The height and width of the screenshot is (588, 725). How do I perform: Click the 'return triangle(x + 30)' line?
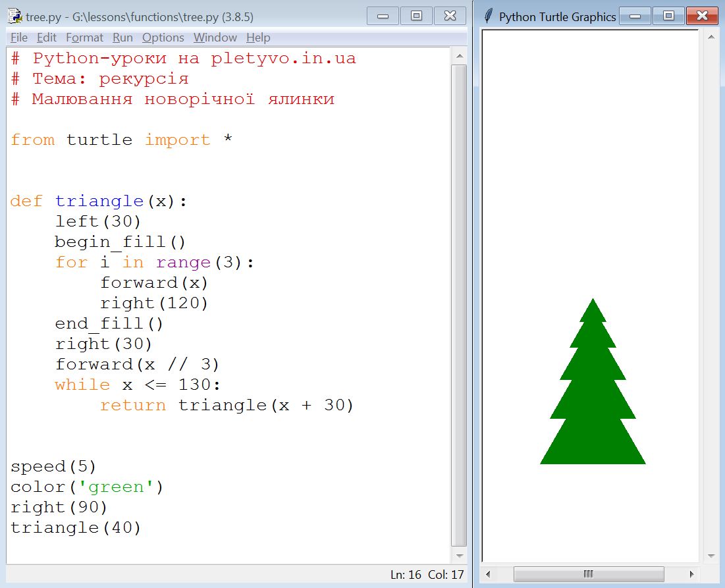(227, 406)
